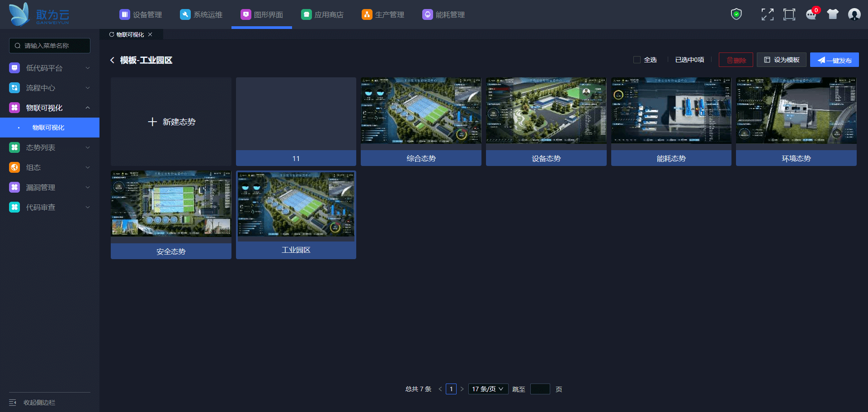The width and height of the screenshot is (868, 412).
Task: Expand the 低代码平台 menu chevron
Action: pos(88,68)
